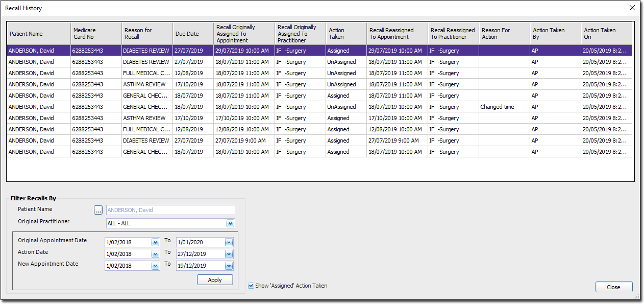The image size is (644, 304).
Task: Open Action Date from-date dropdown
Action: pyautogui.click(x=155, y=254)
